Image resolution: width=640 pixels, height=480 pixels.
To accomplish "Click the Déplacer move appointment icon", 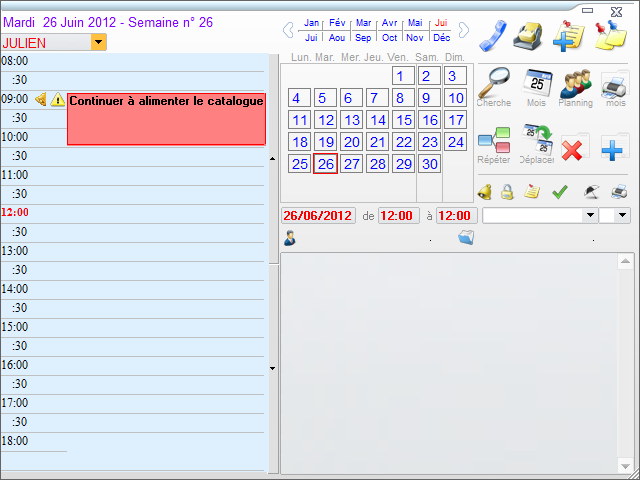I will pos(537,141).
